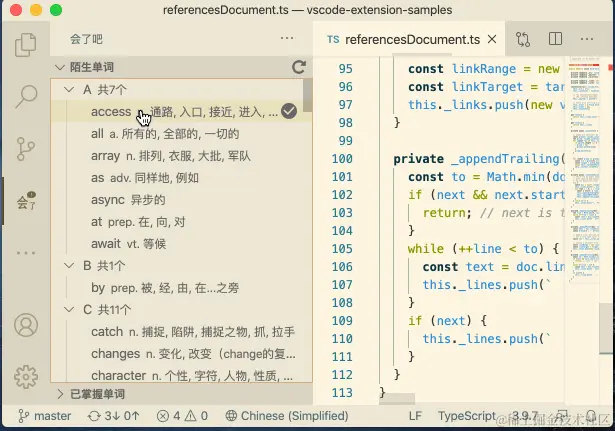Open editor more actions ellipsis
Viewport: 615px width, 431px height.
[587, 39]
